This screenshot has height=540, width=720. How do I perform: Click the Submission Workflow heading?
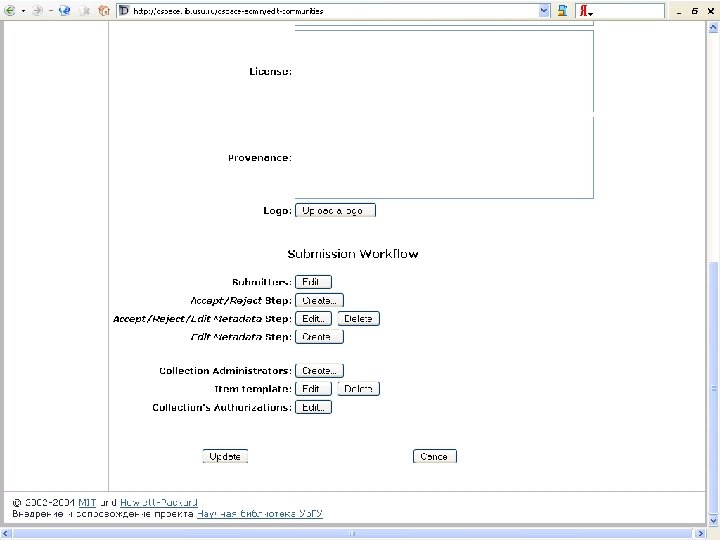tap(353, 254)
